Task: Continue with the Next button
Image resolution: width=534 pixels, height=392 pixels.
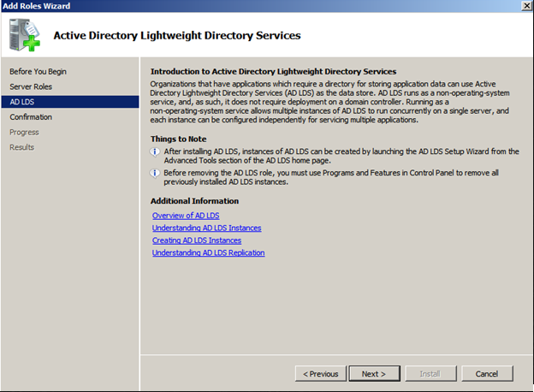Action: (x=374, y=374)
